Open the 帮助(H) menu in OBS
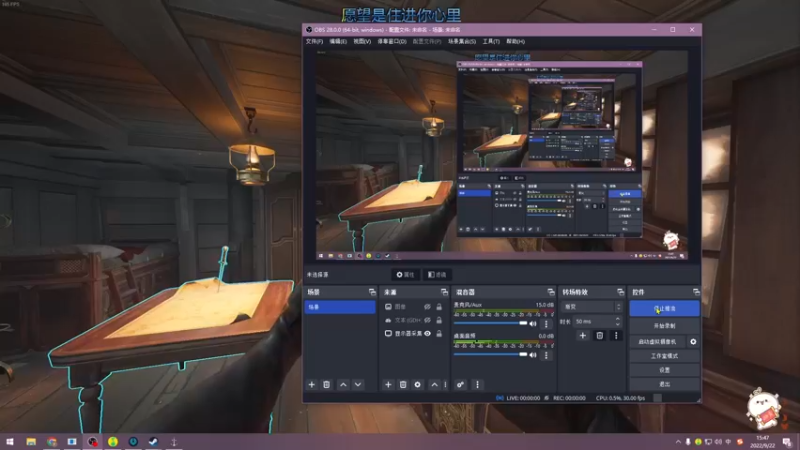The height and width of the screenshot is (450, 800). [x=515, y=41]
